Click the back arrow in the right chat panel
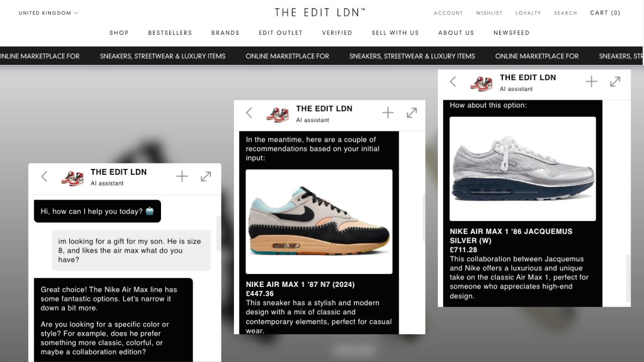This screenshot has height=362, width=644. (453, 82)
